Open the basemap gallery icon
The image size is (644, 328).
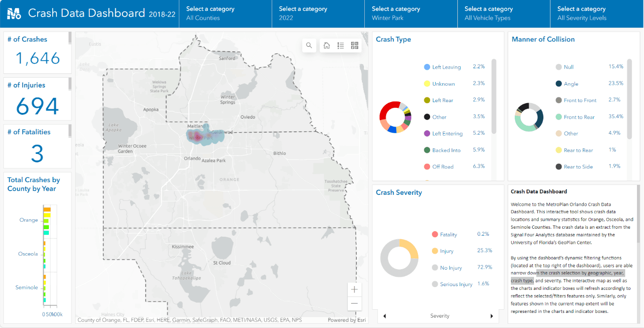354,45
